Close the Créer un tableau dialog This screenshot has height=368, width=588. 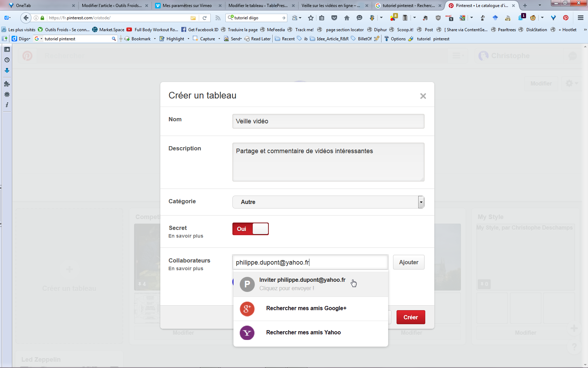(x=423, y=96)
